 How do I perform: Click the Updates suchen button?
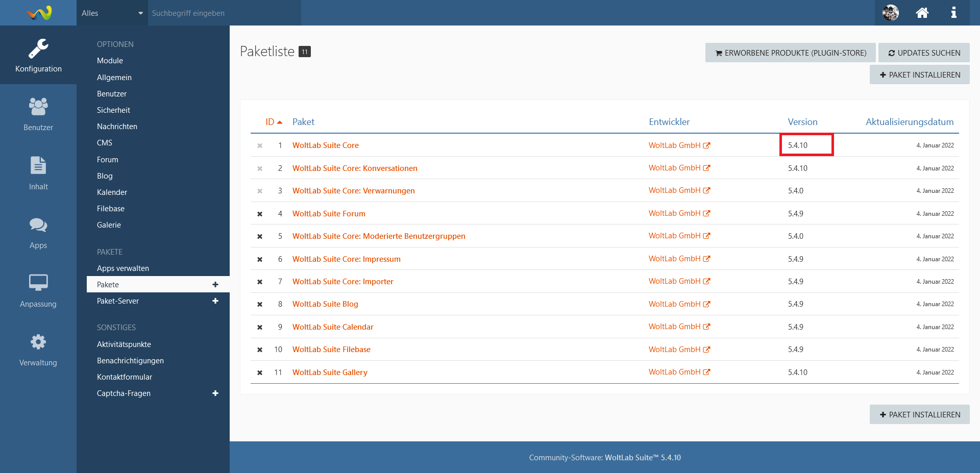pos(924,53)
